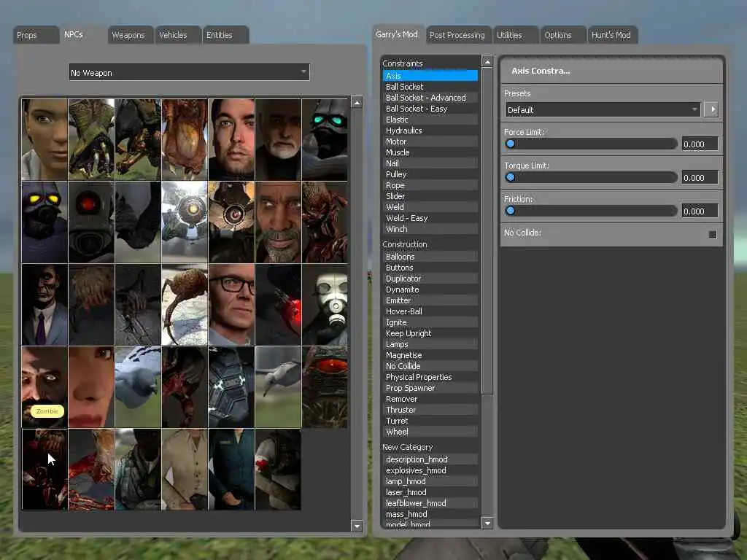Spawn the Eli Vance NPC thumbnail
Screen dimensions: 747x560
(278, 222)
